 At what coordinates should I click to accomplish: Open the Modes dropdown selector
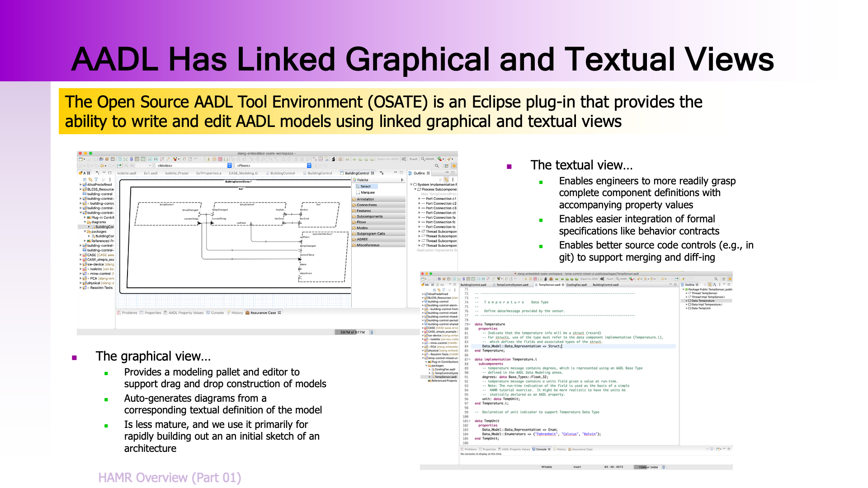(x=229, y=166)
